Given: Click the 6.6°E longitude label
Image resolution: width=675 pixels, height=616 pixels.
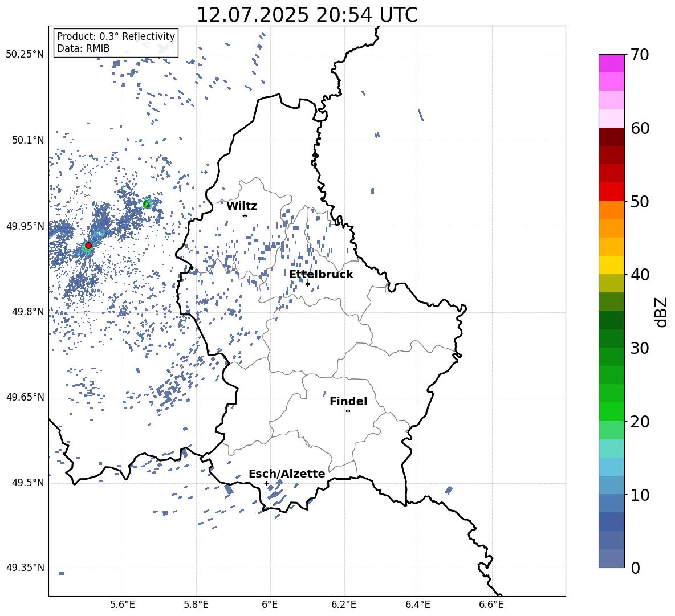Looking at the screenshot, I should coord(491,605).
